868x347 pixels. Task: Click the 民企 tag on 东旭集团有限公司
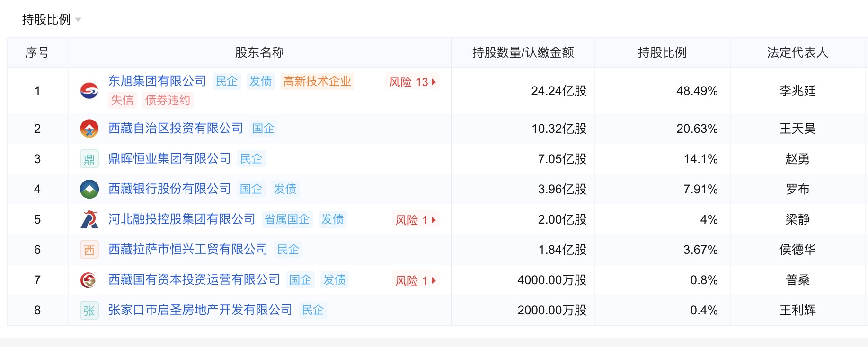[226, 81]
